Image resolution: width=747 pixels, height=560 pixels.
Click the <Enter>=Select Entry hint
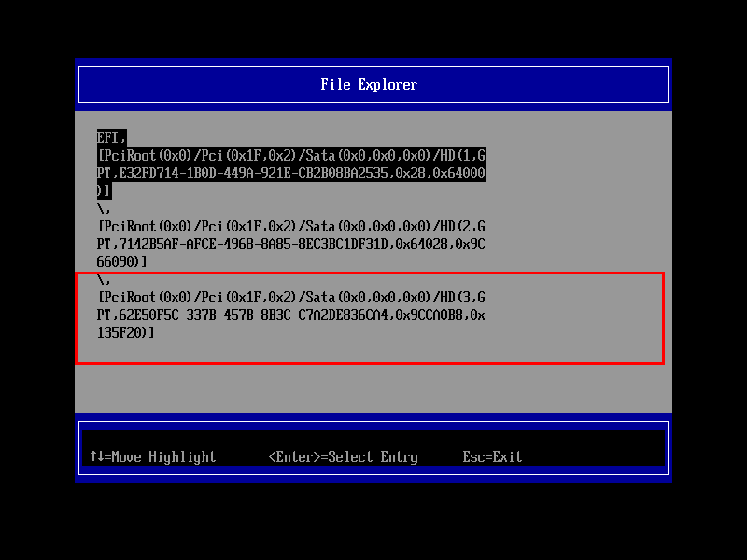tap(343, 457)
